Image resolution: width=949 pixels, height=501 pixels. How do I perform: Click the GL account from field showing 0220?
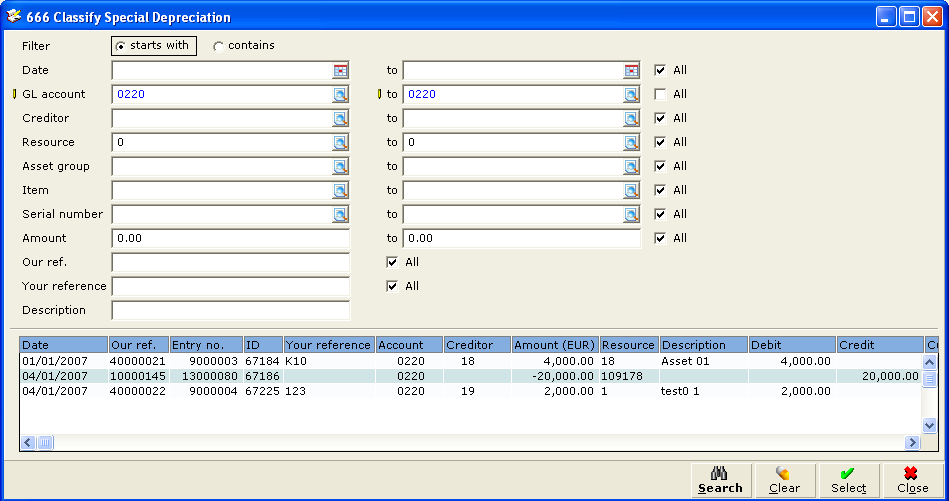[222, 94]
